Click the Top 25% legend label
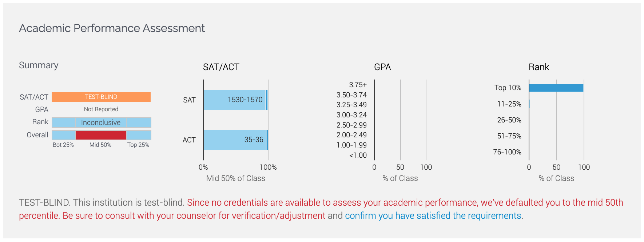 [x=138, y=145]
